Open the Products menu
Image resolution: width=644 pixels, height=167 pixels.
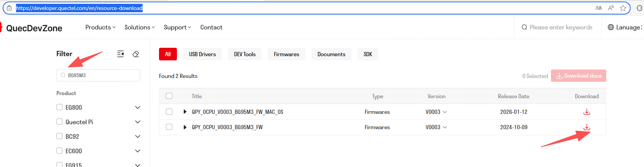pos(100,27)
